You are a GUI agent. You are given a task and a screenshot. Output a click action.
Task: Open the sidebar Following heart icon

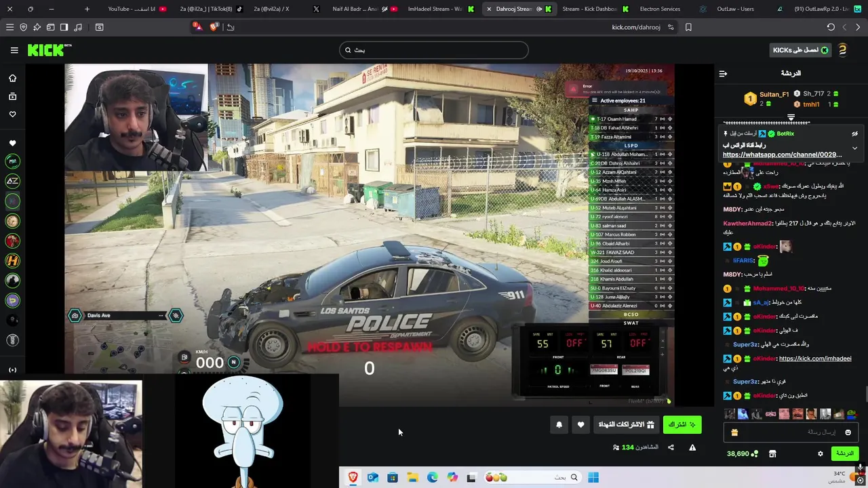click(12, 114)
